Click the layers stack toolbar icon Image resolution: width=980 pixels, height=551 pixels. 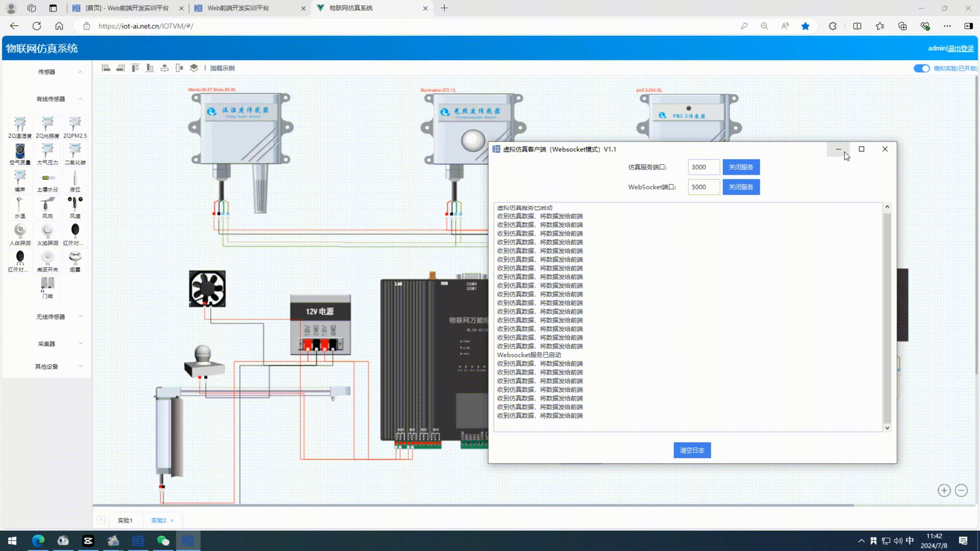[194, 68]
